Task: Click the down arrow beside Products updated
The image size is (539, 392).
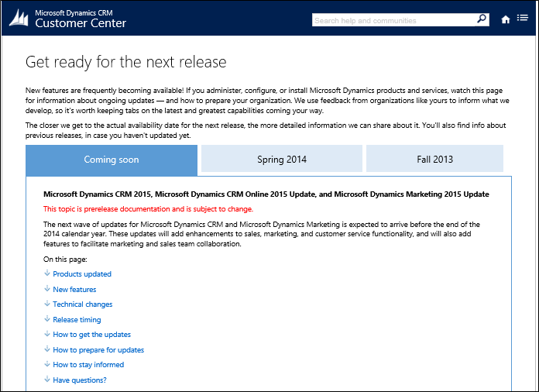Action: pyautogui.click(x=47, y=274)
